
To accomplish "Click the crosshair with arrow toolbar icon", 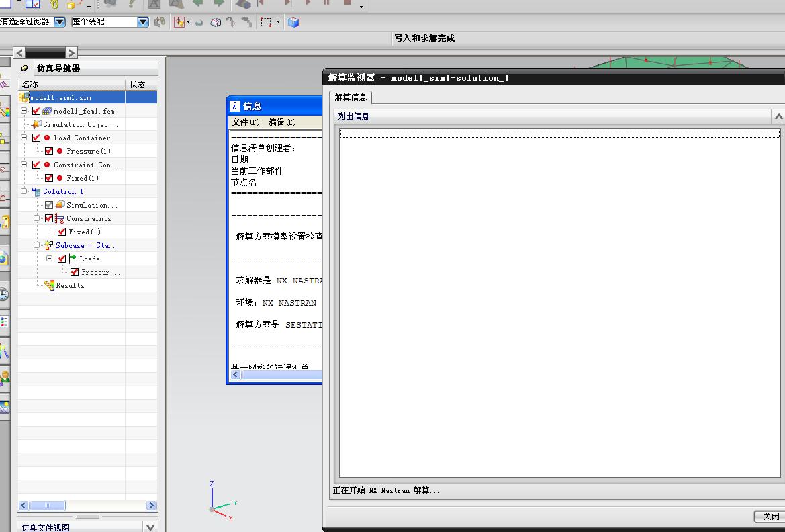I will [231, 22].
